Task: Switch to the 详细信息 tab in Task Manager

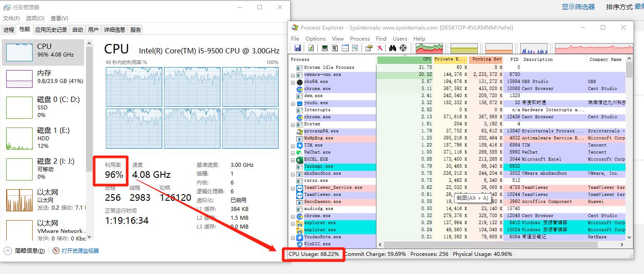Action: 115,30
